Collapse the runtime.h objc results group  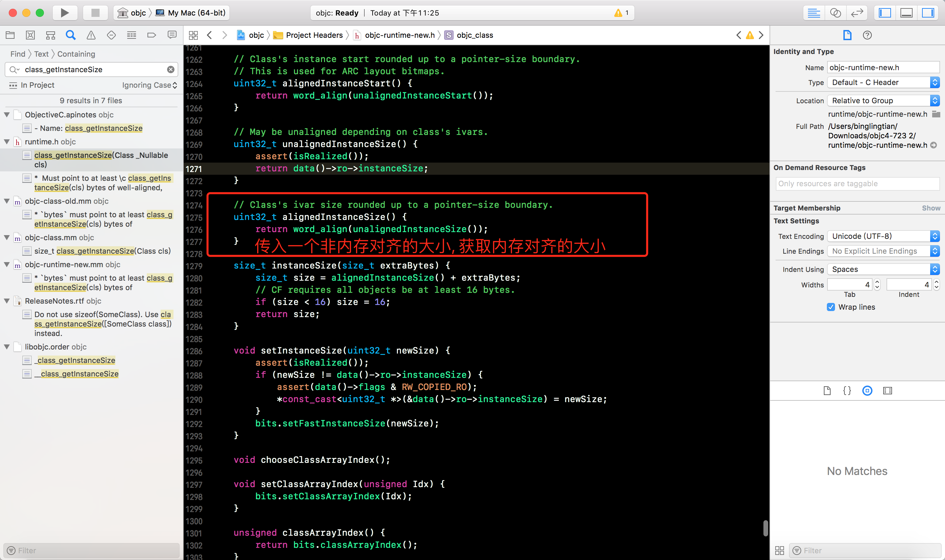click(7, 141)
